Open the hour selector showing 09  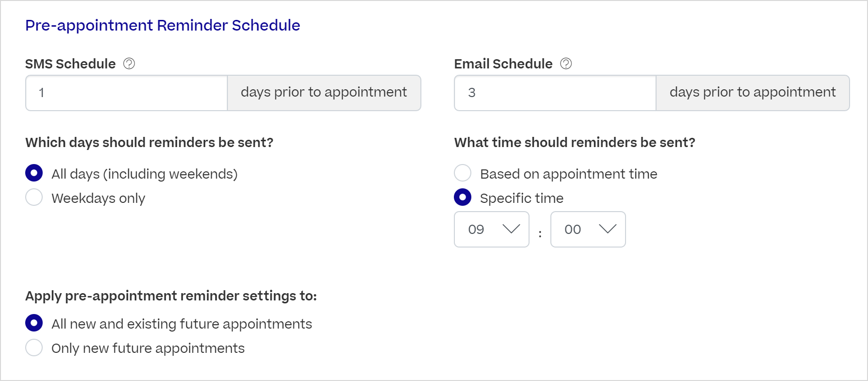click(x=491, y=229)
